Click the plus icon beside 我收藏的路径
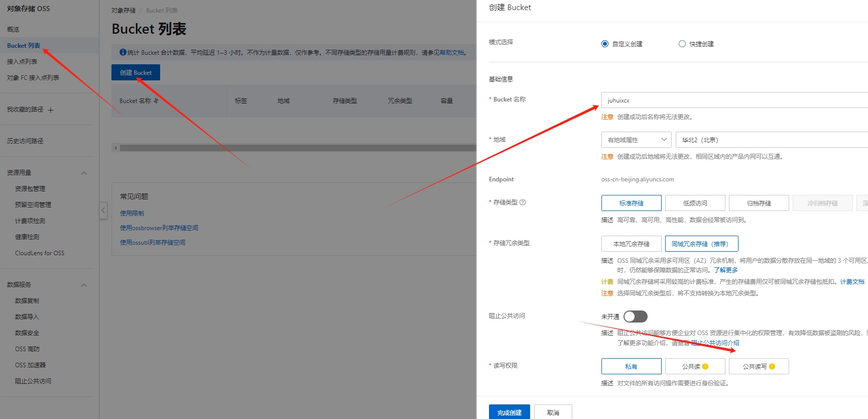 51,110
